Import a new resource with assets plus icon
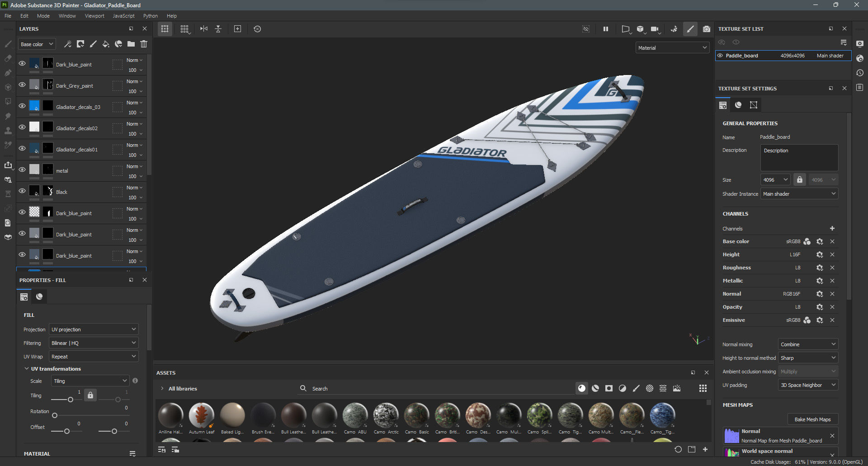This screenshot has height=466, width=868. [705, 449]
